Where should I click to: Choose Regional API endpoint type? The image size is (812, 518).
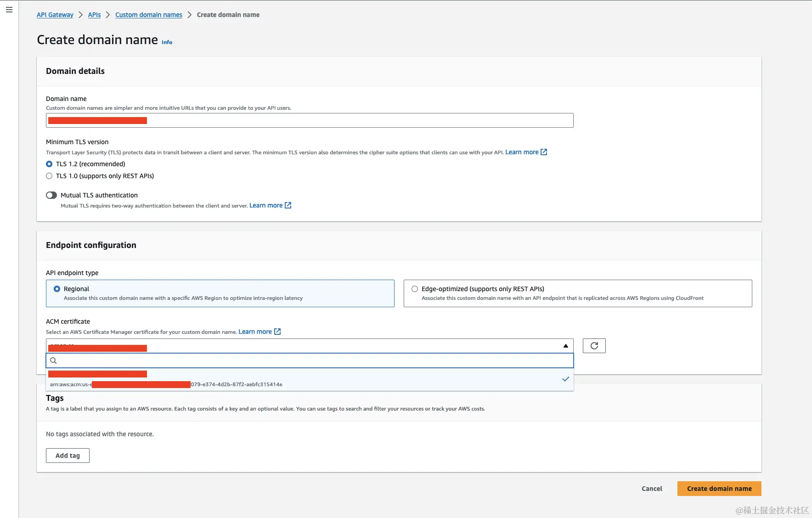[57, 289]
